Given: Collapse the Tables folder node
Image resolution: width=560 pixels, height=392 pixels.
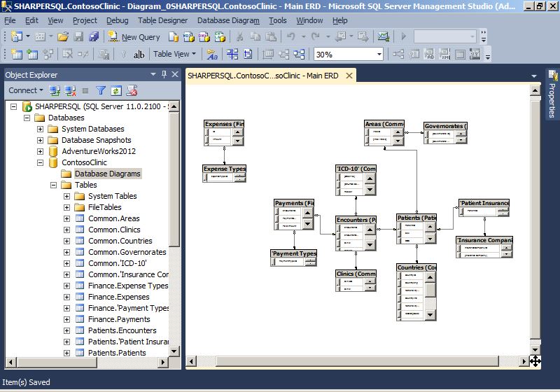Looking at the screenshot, I should (54, 185).
